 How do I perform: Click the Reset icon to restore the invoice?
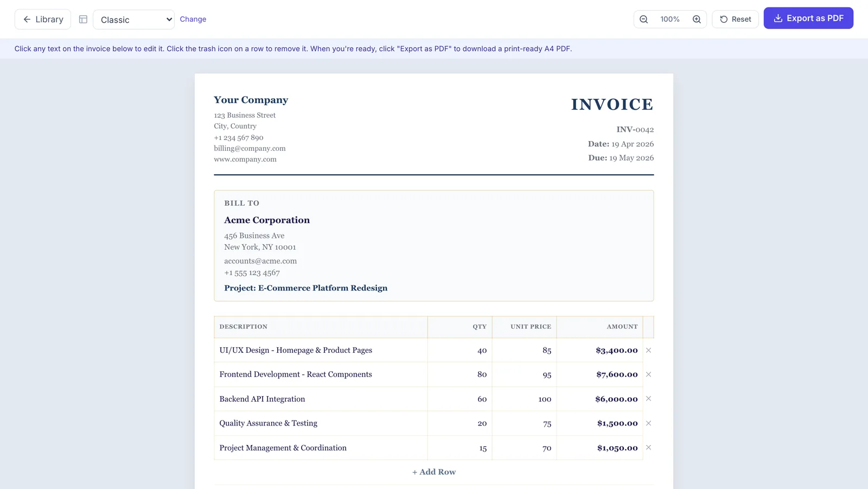pos(724,19)
